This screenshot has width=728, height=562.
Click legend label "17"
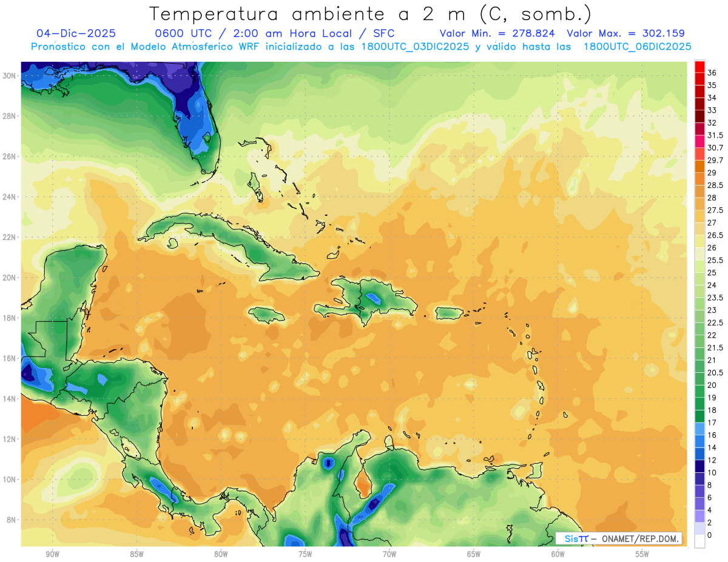[x=712, y=423]
